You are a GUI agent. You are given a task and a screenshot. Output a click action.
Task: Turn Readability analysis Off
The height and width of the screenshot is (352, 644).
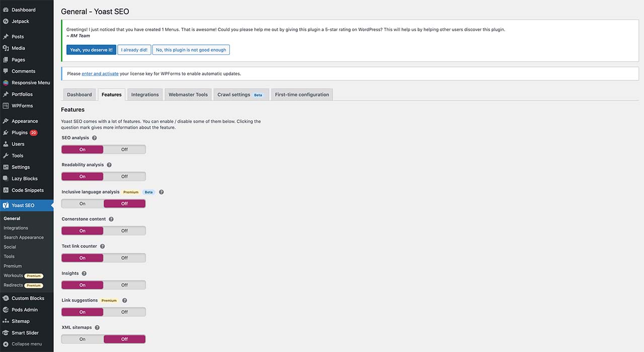124,177
